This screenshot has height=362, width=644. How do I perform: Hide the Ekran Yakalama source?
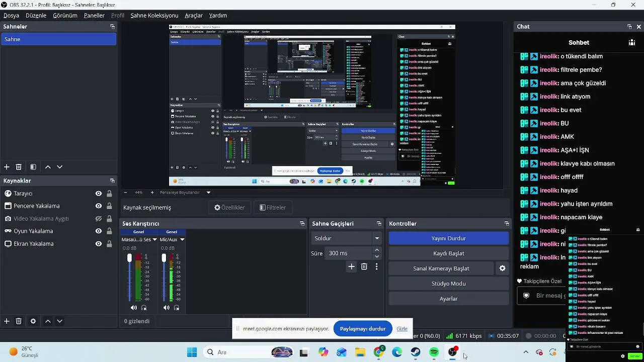[x=99, y=244]
